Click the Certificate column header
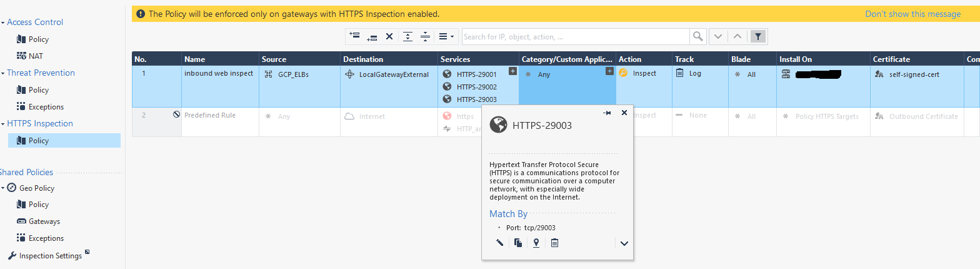 [x=916, y=59]
